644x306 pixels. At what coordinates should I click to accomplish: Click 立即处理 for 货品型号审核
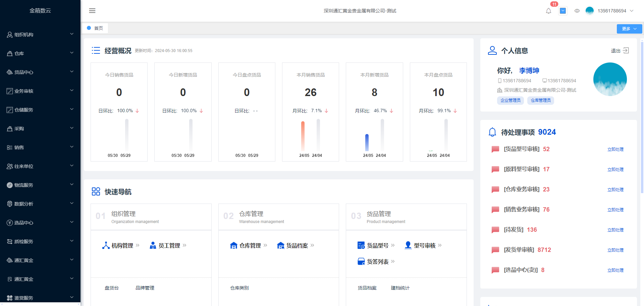pos(615,149)
